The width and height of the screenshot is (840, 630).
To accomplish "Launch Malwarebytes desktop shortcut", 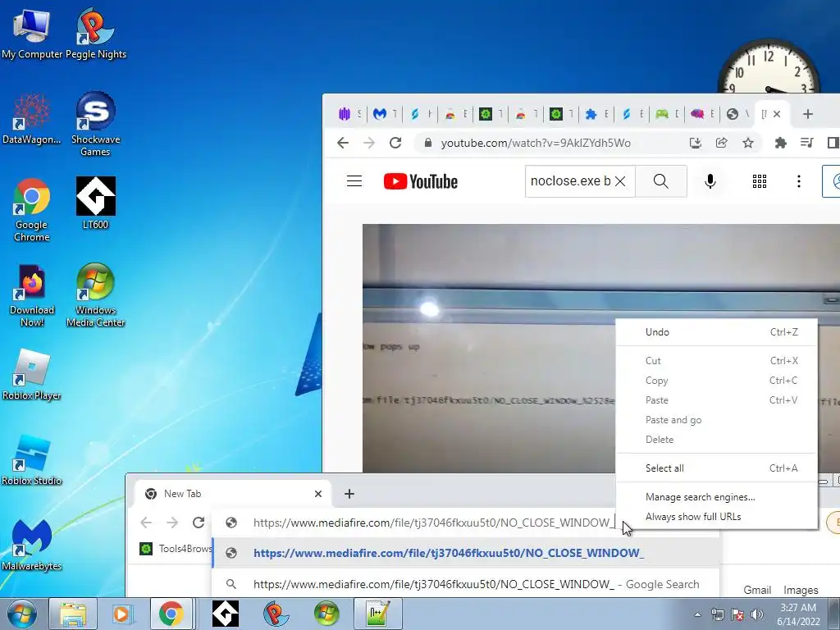I will click(32, 546).
